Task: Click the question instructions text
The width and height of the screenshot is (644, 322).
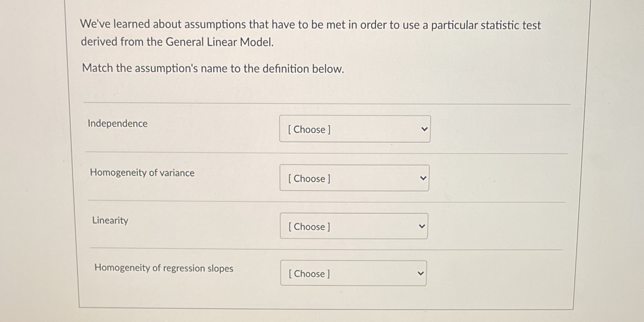Action: 212,69
